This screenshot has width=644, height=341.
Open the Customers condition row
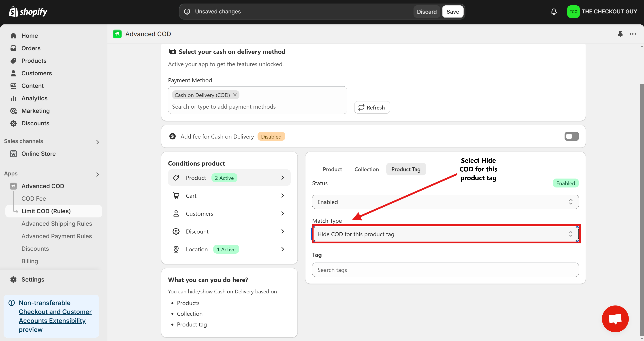pos(229,213)
